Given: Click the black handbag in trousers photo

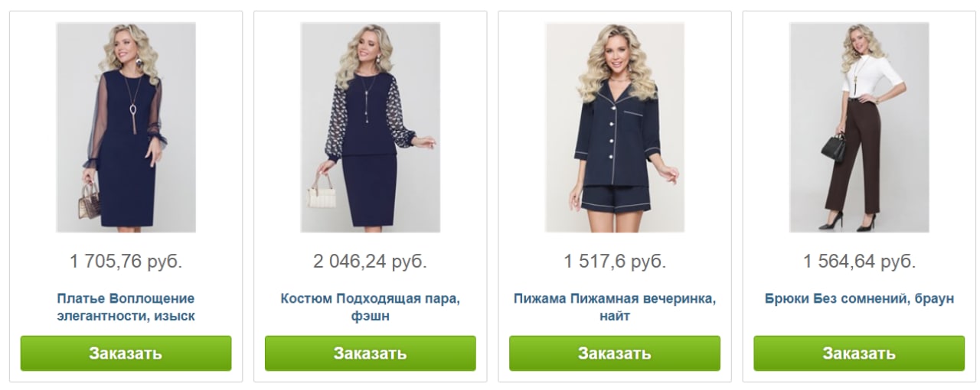Looking at the screenshot, I should (835, 146).
